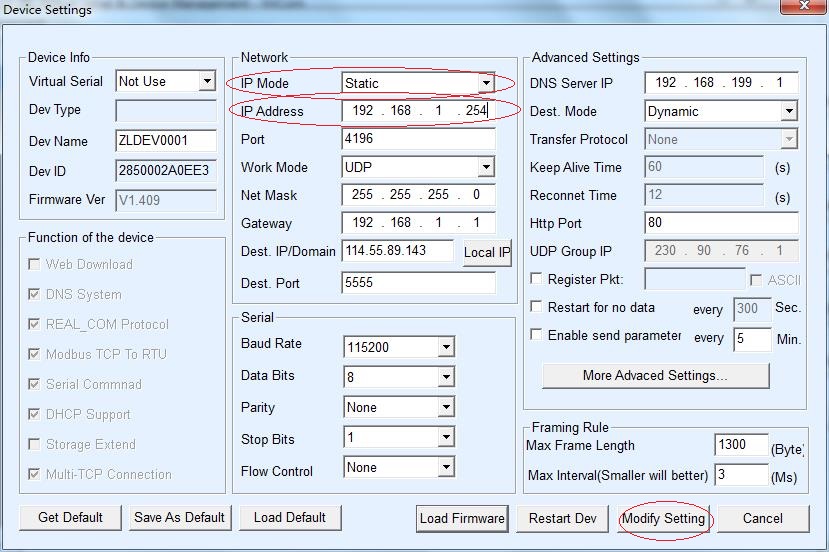Enable the Register Pkt checkbox
The height and width of the screenshot is (552, 829).
[x=537, y=280]
